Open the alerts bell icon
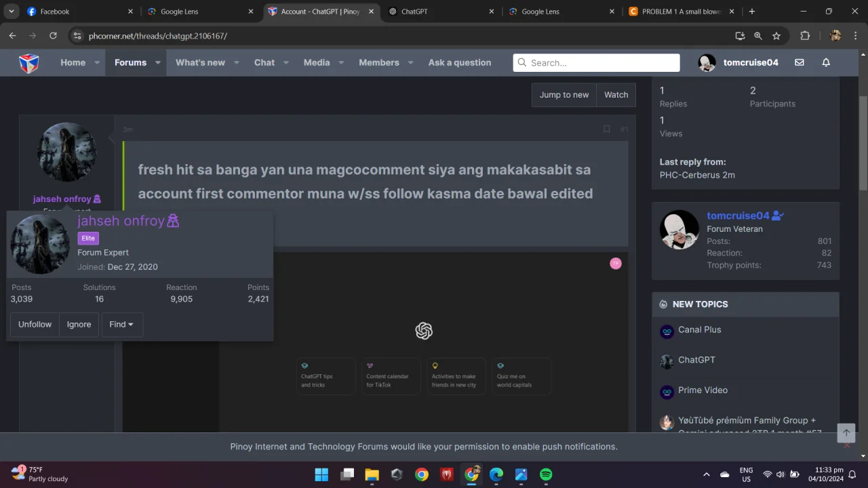 tap(826, 62)
